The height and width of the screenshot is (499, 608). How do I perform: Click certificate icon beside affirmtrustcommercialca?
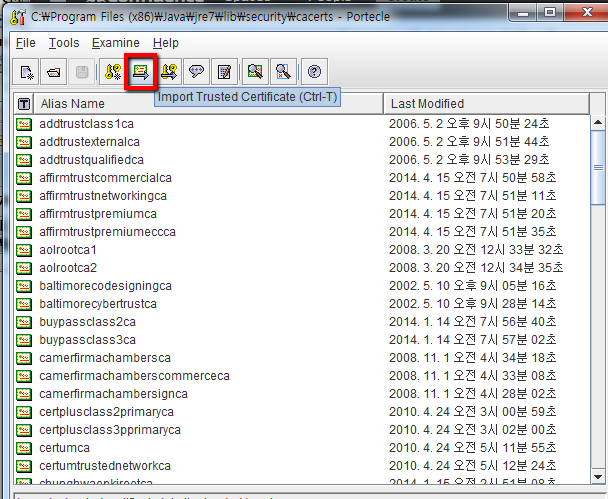click(x=24, y=178)
